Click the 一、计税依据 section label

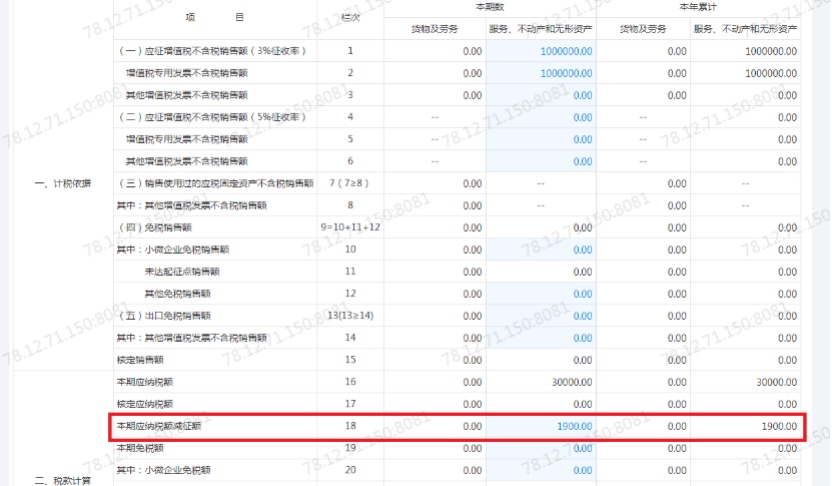pyautogui.click(x=62, y=183)
